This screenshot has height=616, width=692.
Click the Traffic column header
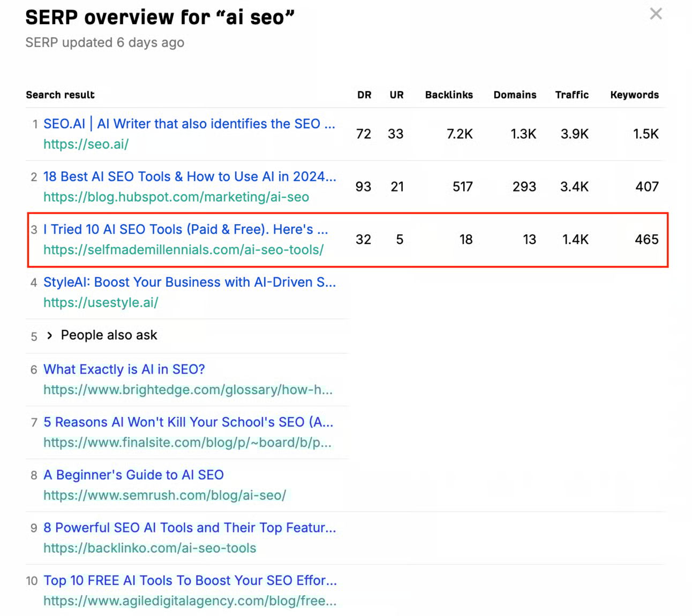pyautogui.click(x=571, y=95)
